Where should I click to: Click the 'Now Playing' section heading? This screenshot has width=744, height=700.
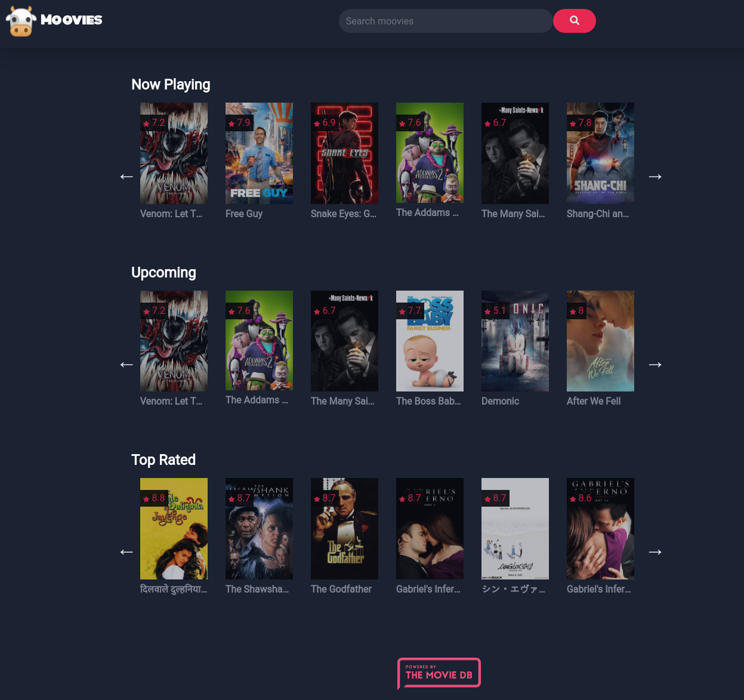[x=171, y=85]
